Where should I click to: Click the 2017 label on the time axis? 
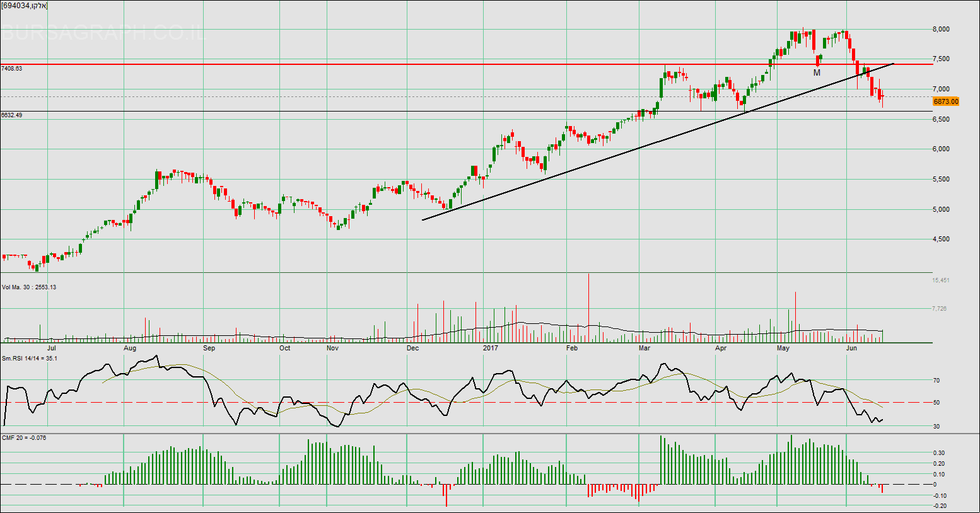click(x=490, y=348)
